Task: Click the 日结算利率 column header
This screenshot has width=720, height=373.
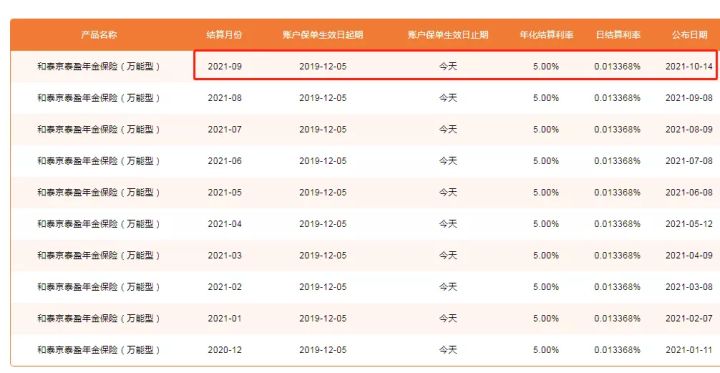Action: [618, 34]
